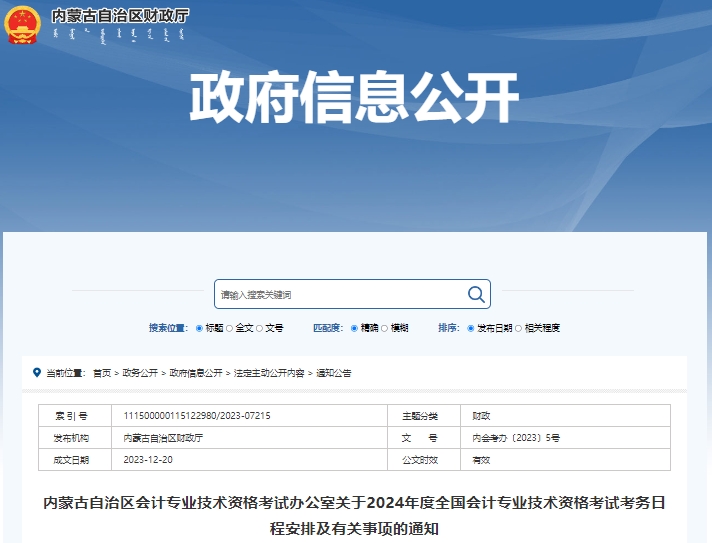
Task: Click into the search keyword input field
Action: coord(336,295)
